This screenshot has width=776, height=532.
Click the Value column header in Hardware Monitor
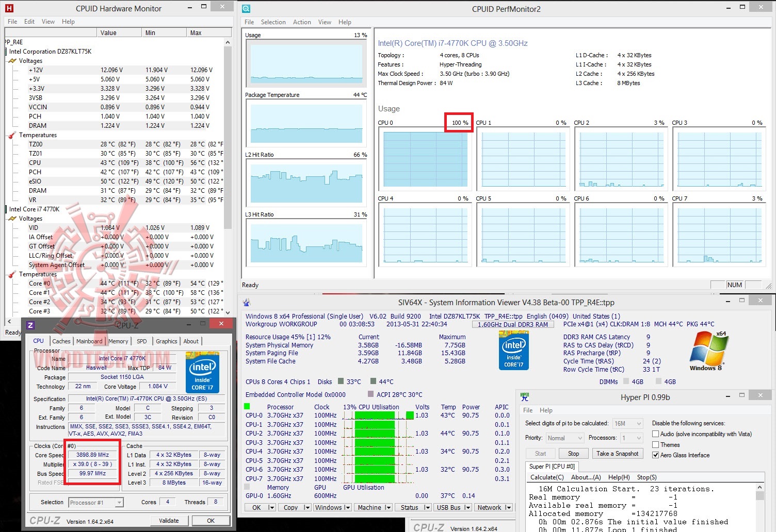(119, 32)
